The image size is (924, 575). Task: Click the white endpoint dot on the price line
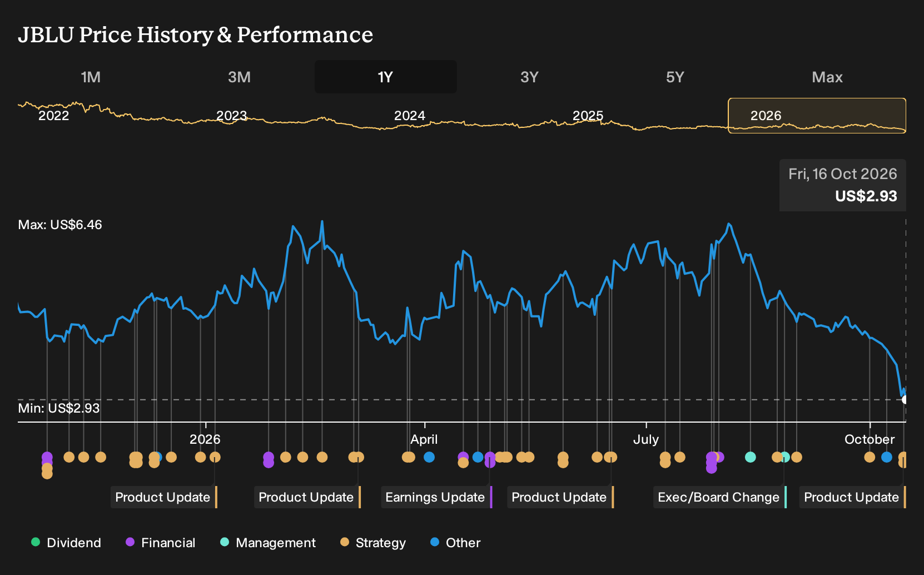pyautogui.click(x=905, y=399)
